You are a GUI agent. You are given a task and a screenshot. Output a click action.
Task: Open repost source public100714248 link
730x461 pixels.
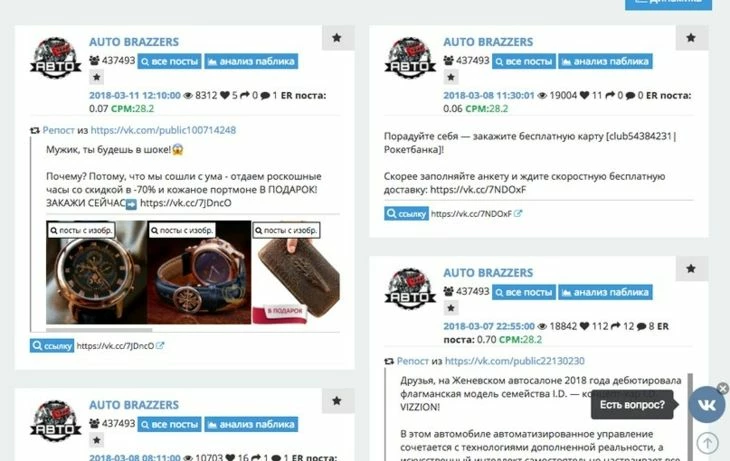point(163,130)
